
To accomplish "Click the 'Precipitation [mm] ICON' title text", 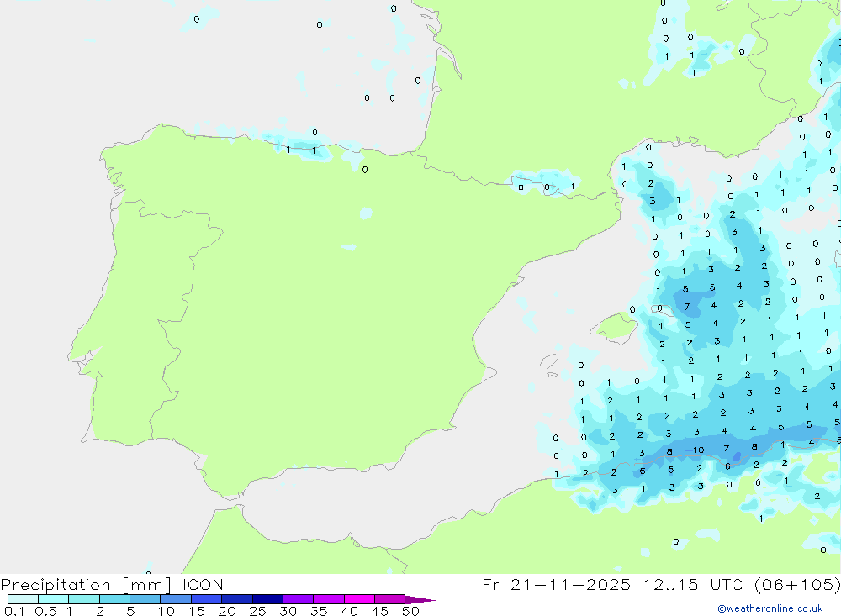I will [x=112, y=585].
